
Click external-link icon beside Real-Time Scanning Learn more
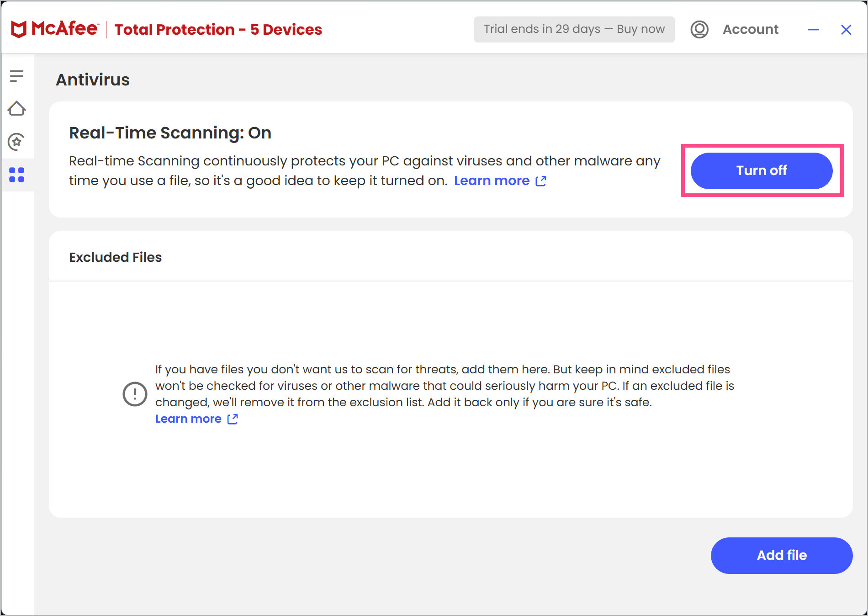(541, 181)
